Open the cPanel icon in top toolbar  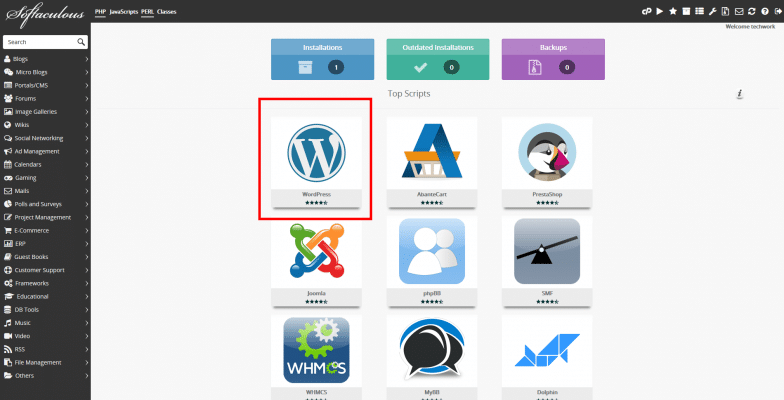pos(647,11)
